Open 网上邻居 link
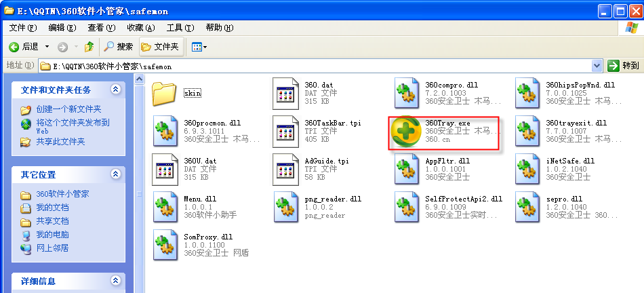 pyautogui.click(x=52, y=248)
